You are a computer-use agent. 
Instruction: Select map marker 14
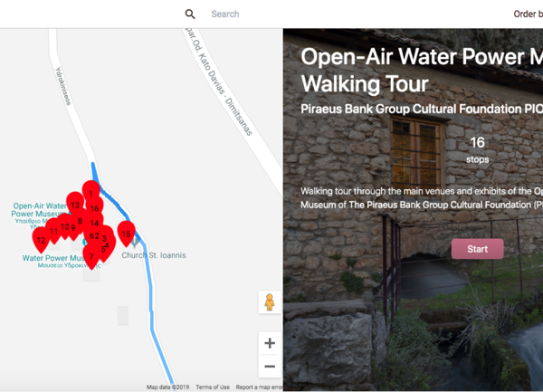(94, 223)
